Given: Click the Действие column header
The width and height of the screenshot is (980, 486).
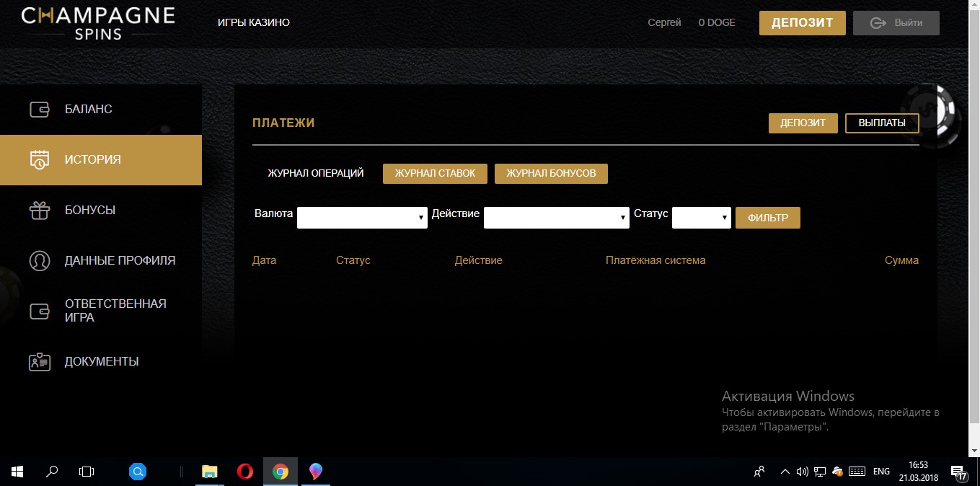Looking at the screenshot, I should click(x=478, y=260).
